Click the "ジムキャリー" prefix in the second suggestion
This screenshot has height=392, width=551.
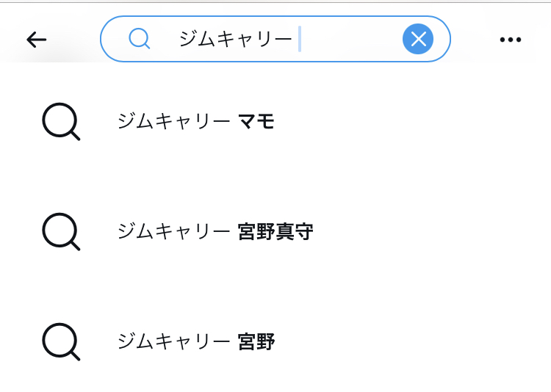click(173, 232)
